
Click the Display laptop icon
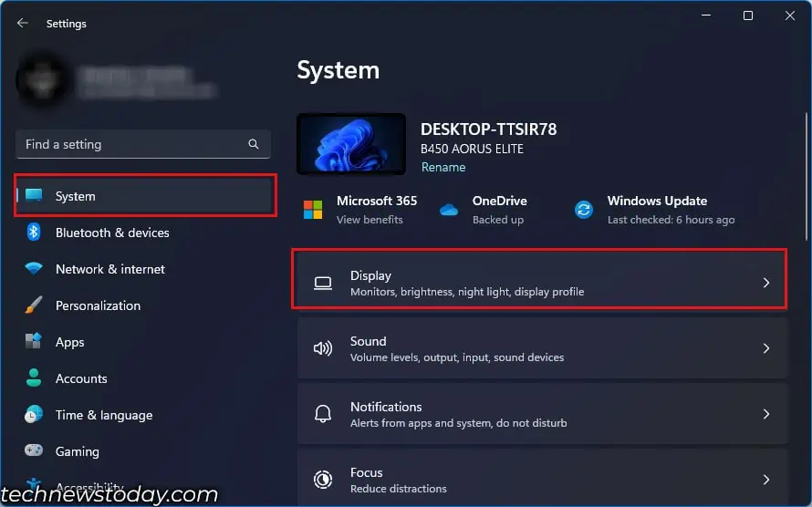323,283
